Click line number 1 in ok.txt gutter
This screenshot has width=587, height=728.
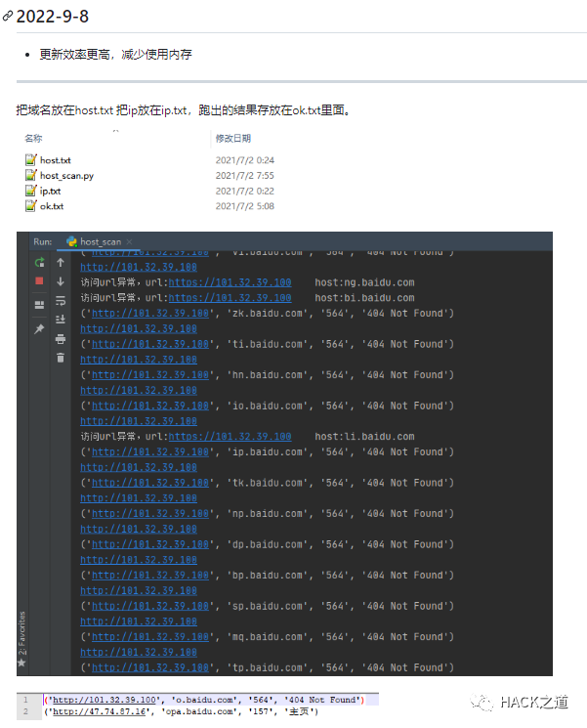tap(25, 700)
